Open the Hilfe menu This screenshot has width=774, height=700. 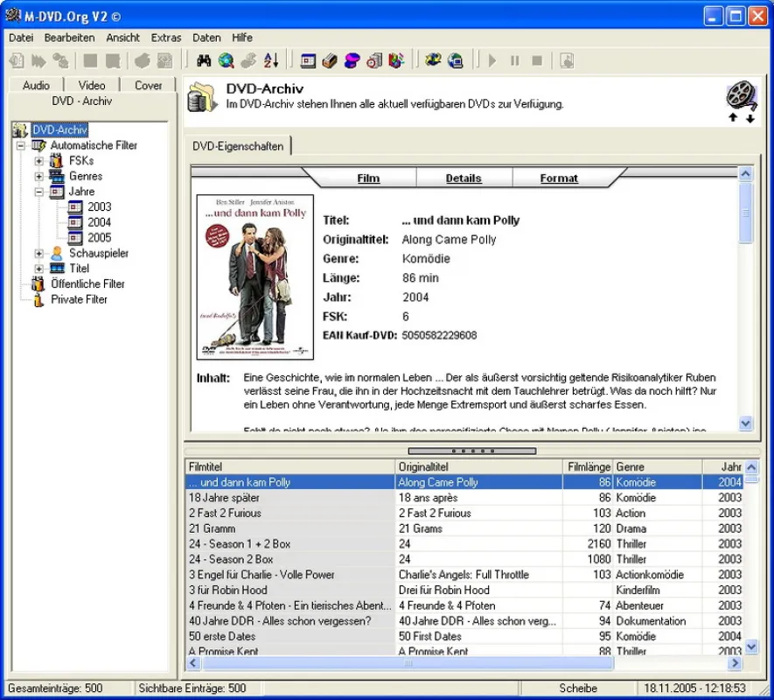(242, 38)
